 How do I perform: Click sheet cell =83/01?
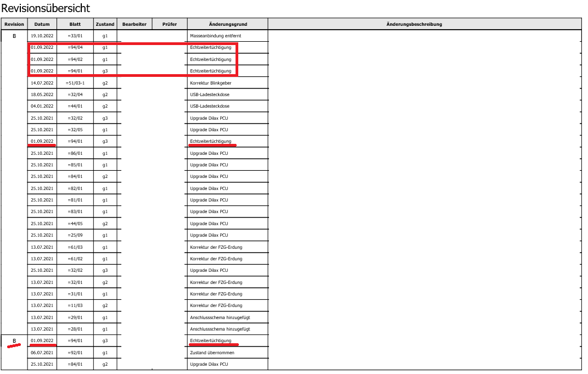point(75,211)
